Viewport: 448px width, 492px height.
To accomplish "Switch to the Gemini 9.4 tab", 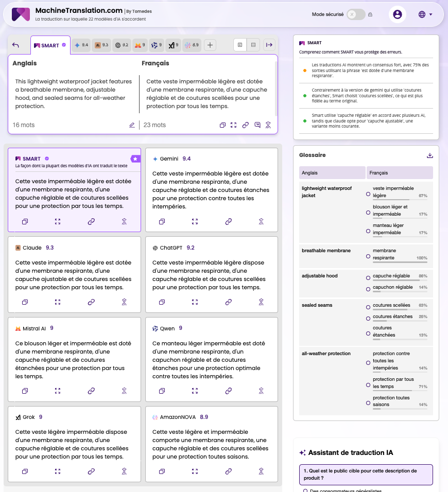I will click(81, 45).
